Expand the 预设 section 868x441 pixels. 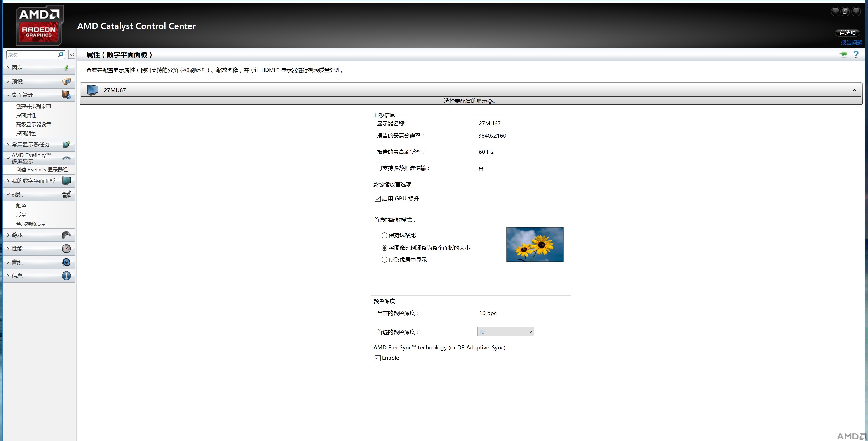pyautogui.click(x=8, y=81)
